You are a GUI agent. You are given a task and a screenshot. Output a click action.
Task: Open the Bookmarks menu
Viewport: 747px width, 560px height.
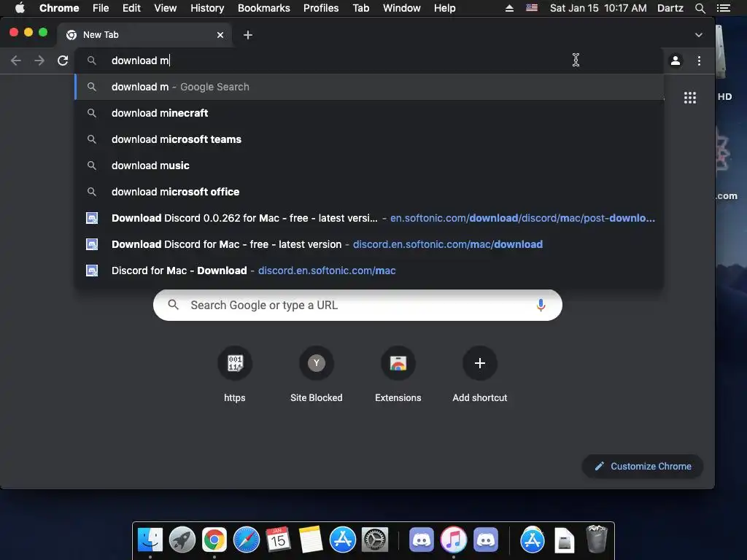(264, 8)
